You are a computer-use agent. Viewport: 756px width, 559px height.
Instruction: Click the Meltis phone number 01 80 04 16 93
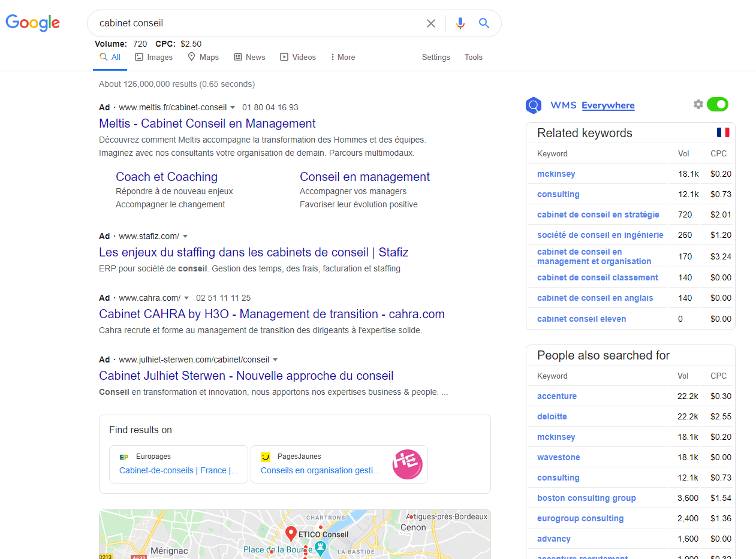tap(270, 108)
